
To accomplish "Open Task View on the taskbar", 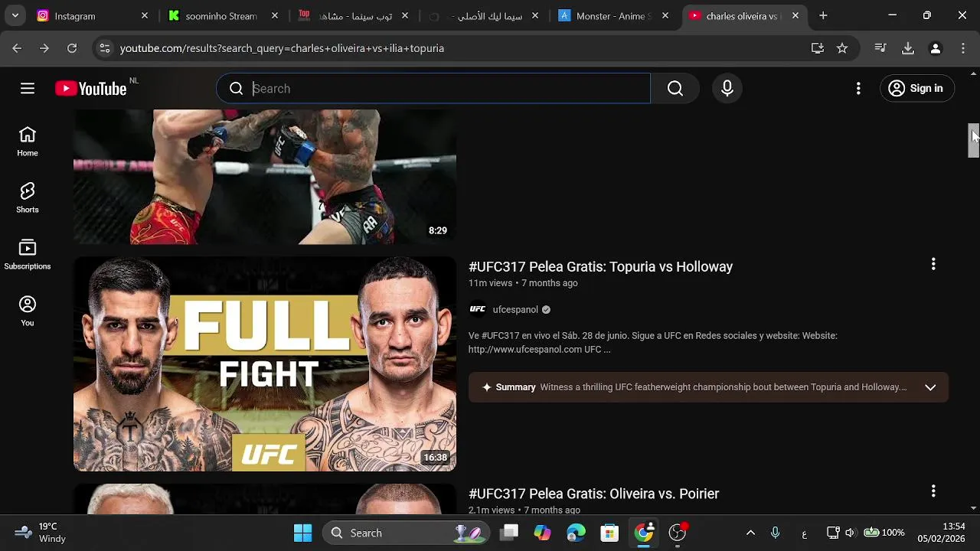I will [509, 533].
